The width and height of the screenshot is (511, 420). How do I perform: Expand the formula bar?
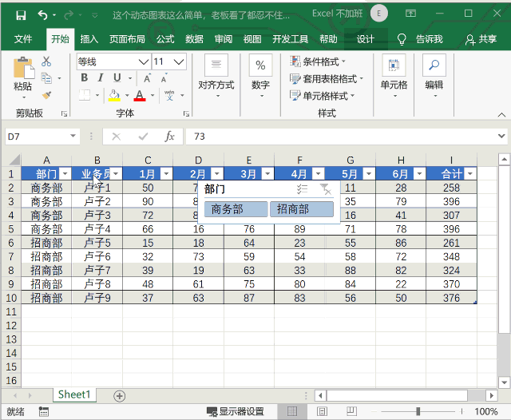[502, 136]
